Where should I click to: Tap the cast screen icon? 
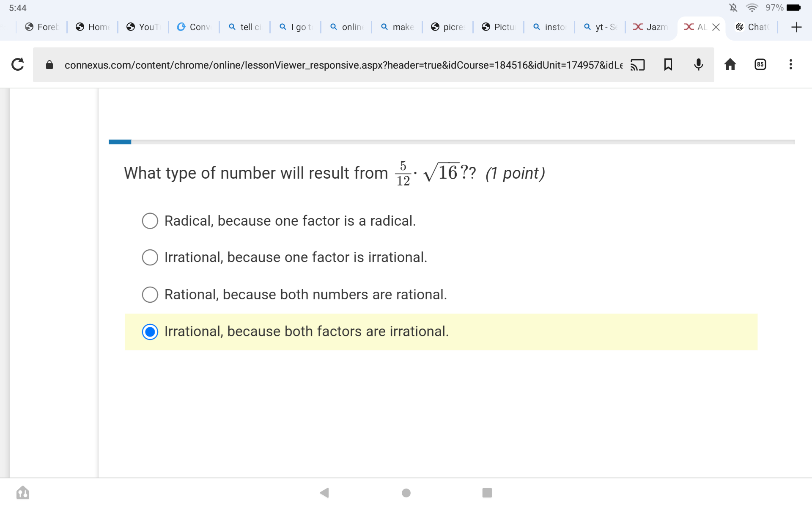637,64
